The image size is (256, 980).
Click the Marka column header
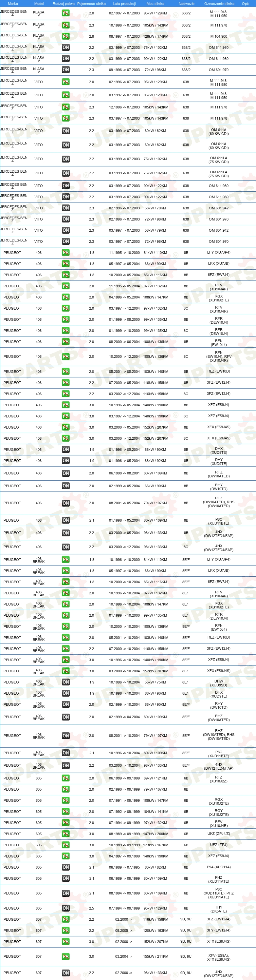coord(12,3)
